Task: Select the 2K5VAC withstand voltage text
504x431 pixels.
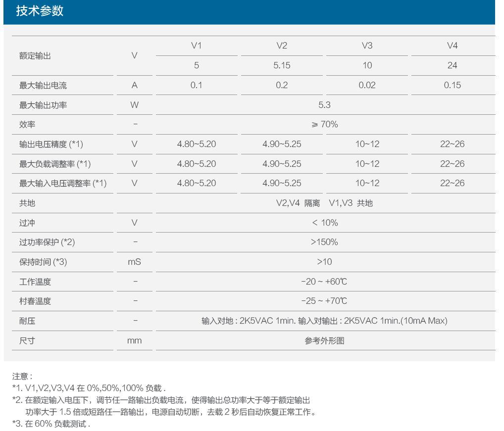Action: click(x=324, y=321)
